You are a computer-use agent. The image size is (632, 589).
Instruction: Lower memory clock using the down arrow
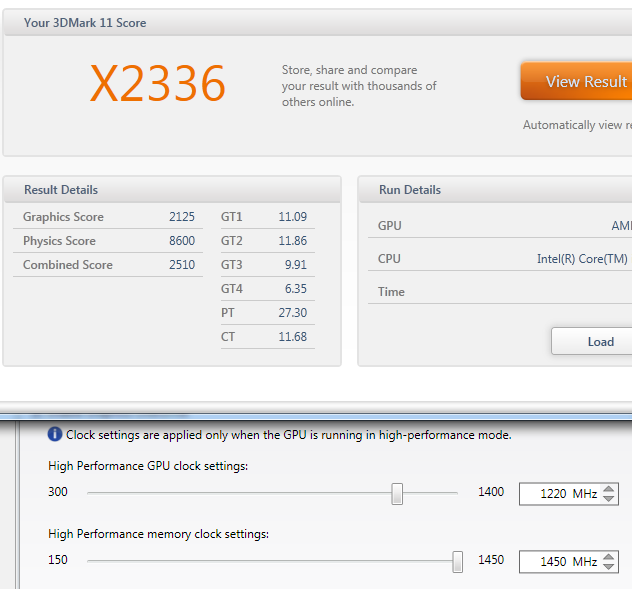[x=610, y=567]
